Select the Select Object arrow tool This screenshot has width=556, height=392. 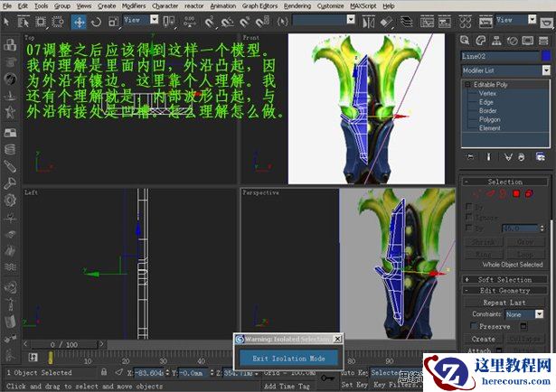pyautogui.click(x=6, y=22)
